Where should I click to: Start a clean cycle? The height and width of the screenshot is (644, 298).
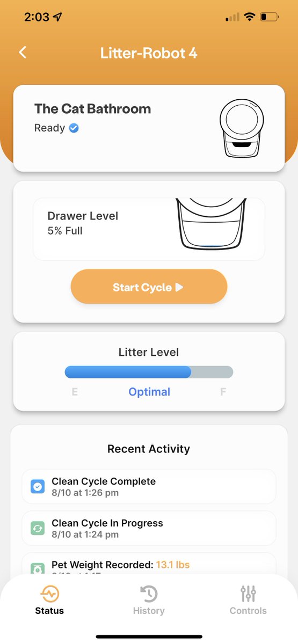[149, 287]
